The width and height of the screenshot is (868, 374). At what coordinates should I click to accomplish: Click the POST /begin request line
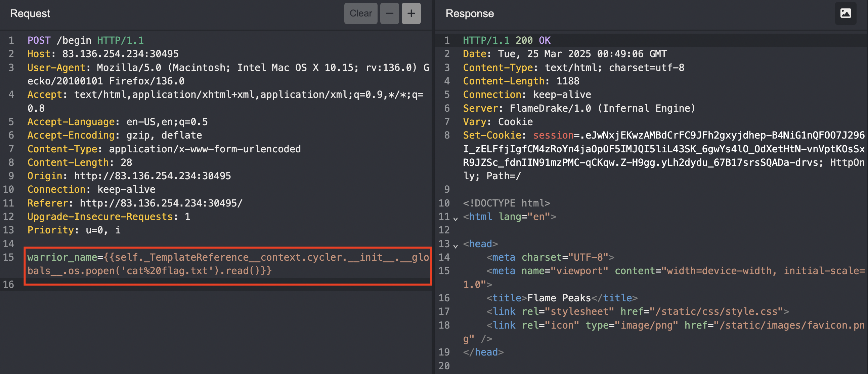click(86, 40)
